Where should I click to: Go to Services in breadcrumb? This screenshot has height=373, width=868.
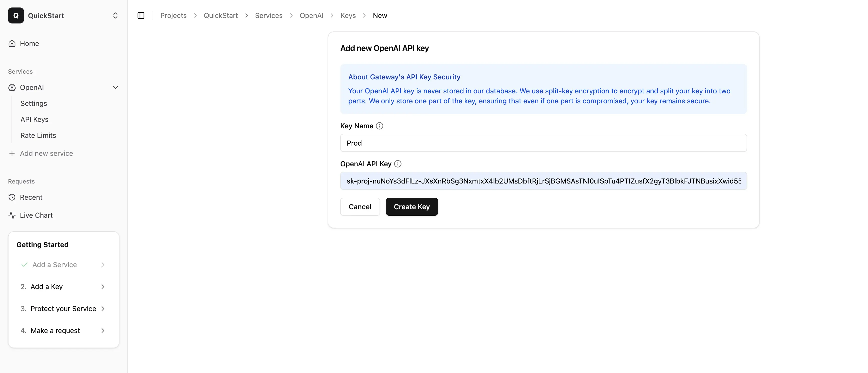(269, 15)
